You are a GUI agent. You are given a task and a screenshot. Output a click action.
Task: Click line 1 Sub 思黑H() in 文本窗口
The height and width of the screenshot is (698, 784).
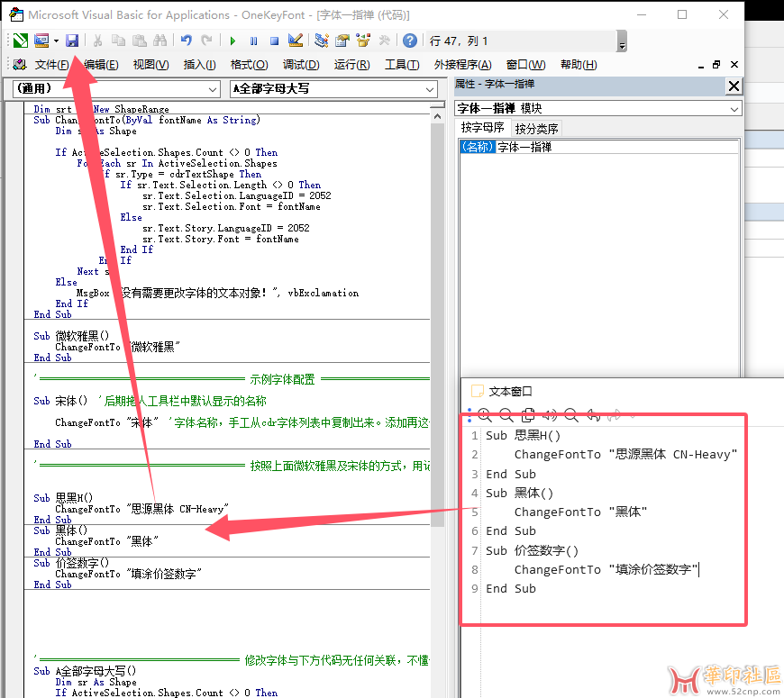523,436
